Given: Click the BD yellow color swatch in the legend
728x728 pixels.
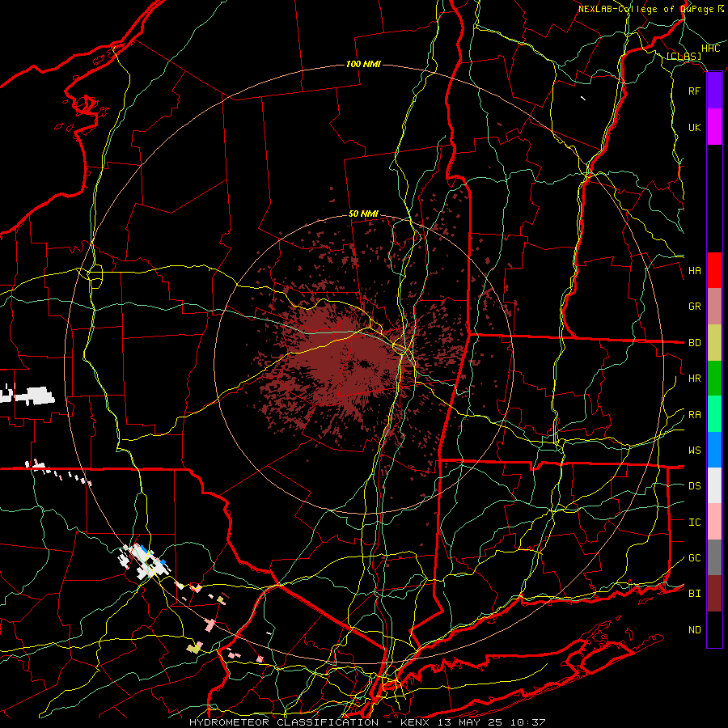Looking at the screenshot, I should 714,343.
